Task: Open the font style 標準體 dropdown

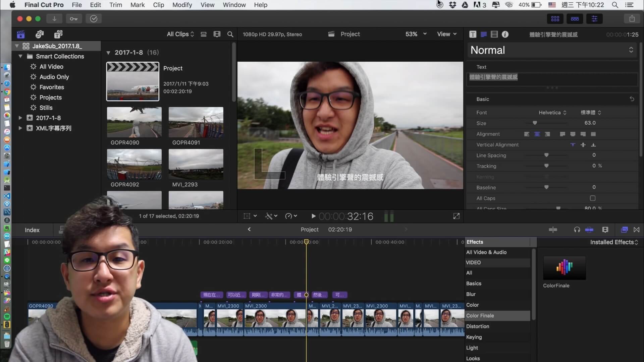Action: pyautogui.click(x=591, y=113)
